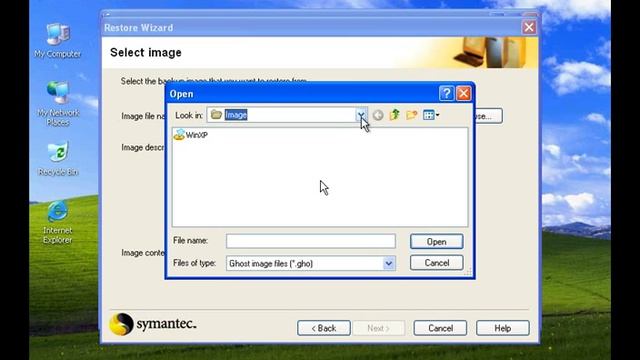Open the Recycle Bin icon
The width and height of the screenshot is (640, 360).
[x=58, y=158]
